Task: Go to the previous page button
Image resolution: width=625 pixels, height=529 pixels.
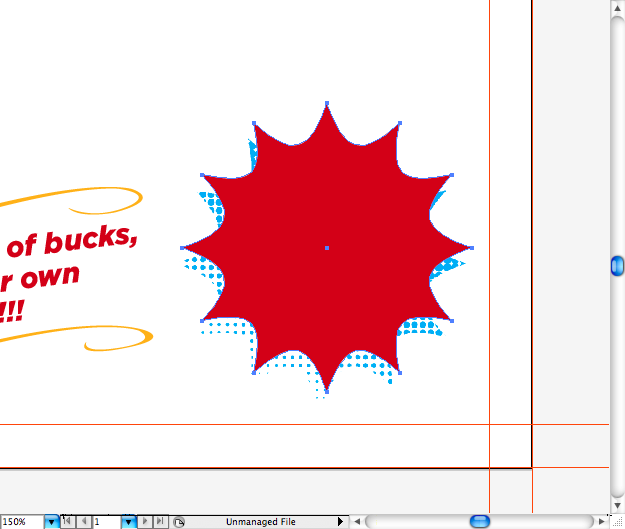Action: pos(83,521)
